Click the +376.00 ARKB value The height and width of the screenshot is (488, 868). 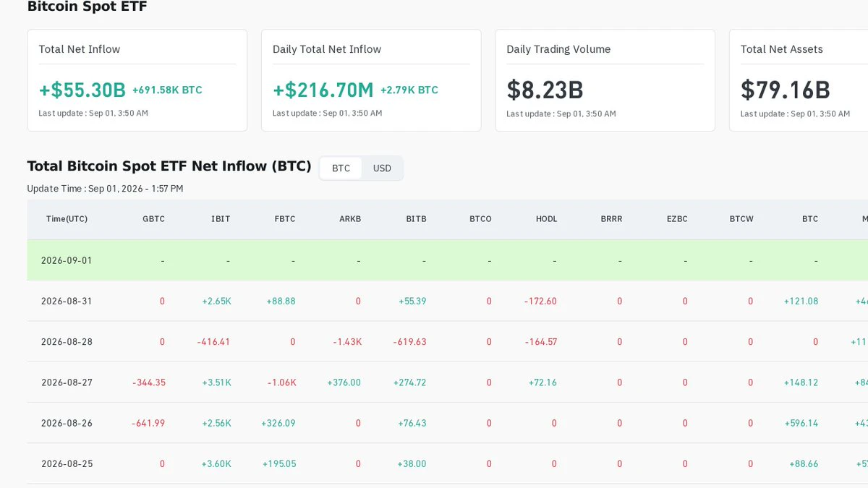tap(344, 382)
